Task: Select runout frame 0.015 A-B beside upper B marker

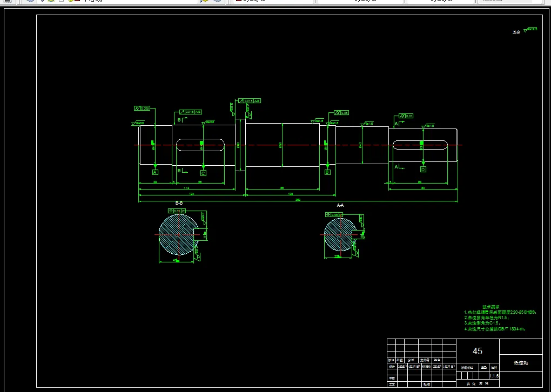Action: tap(190, 112)
